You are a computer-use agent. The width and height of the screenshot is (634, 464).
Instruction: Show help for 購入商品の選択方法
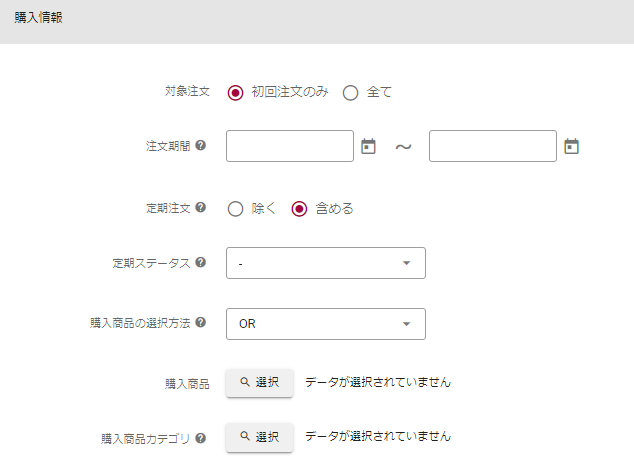(x=201, y=323)
